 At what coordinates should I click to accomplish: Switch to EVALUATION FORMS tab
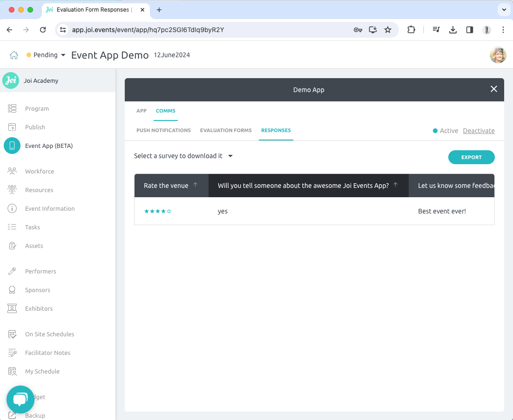point(226,130)
